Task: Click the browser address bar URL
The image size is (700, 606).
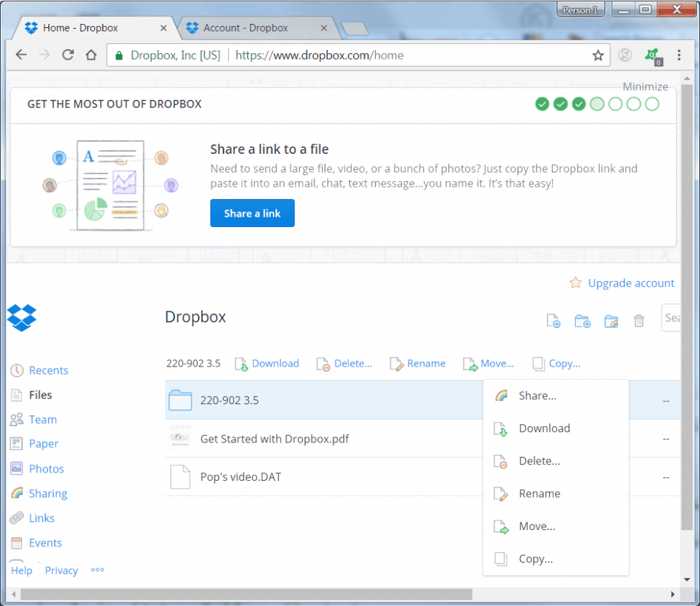Action: [x=319, y=55]
